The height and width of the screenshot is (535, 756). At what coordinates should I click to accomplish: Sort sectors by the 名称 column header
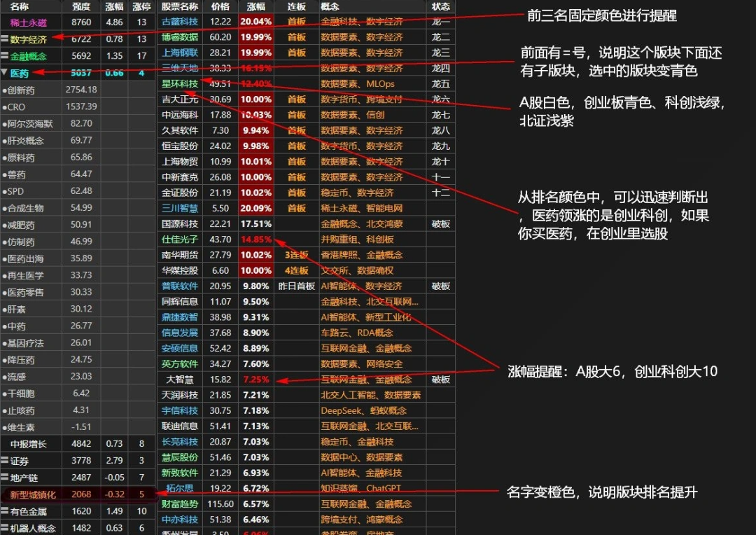(x=20, y=7)
